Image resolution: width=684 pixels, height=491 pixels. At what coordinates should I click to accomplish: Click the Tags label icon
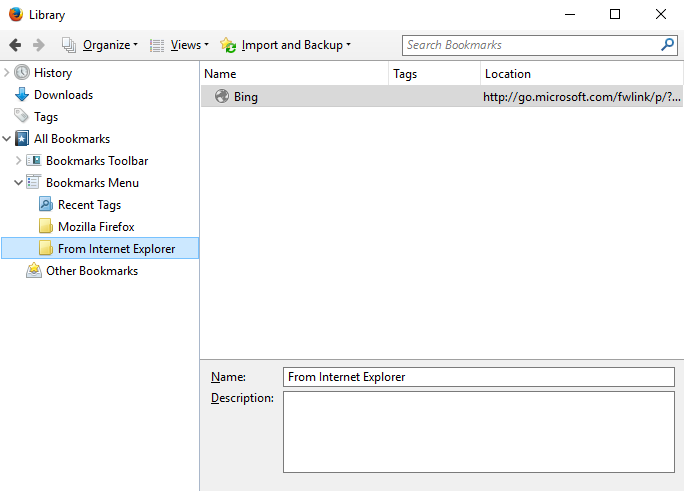(22, 117)
